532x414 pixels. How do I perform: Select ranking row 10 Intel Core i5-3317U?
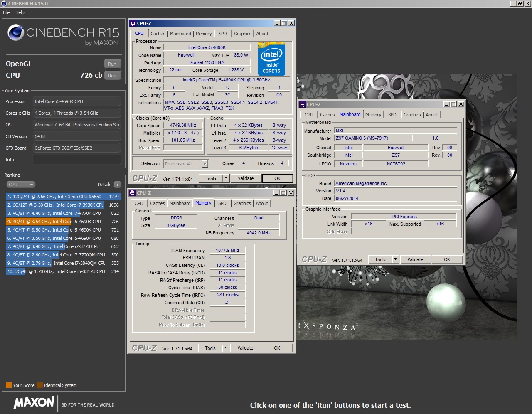click(63, 271)
